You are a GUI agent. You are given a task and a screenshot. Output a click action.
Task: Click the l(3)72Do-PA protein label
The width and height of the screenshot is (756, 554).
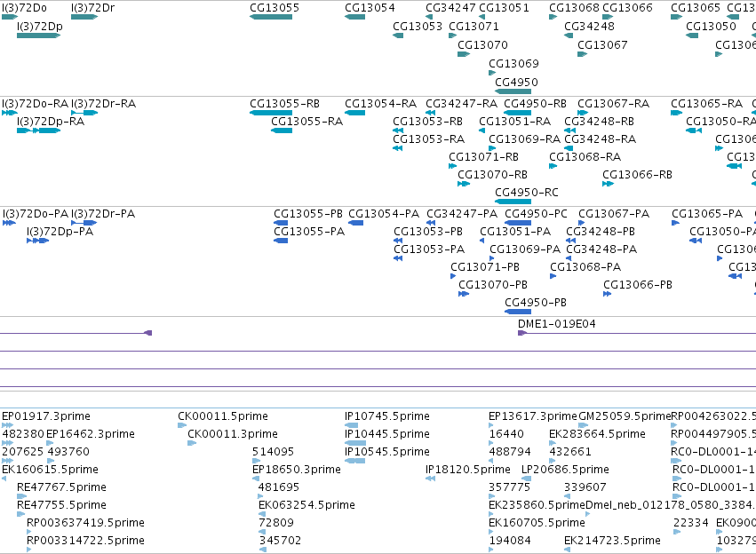click(36, 214)
